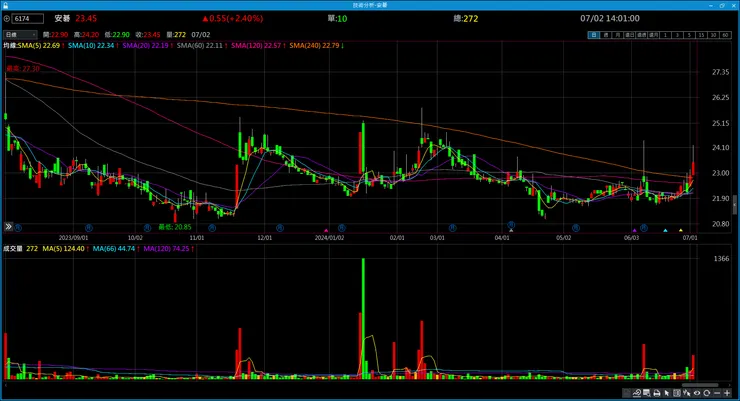Select the arrow cursor tool

[x=667, y=393]
